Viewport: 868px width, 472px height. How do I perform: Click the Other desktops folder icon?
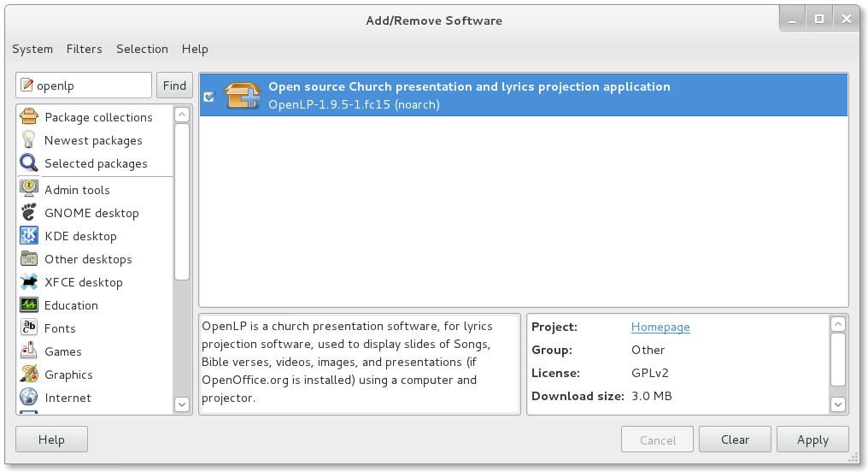tap(29, 259)
